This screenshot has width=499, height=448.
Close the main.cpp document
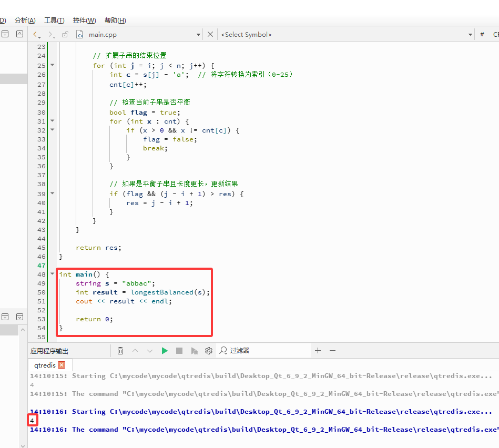point(210,34)
